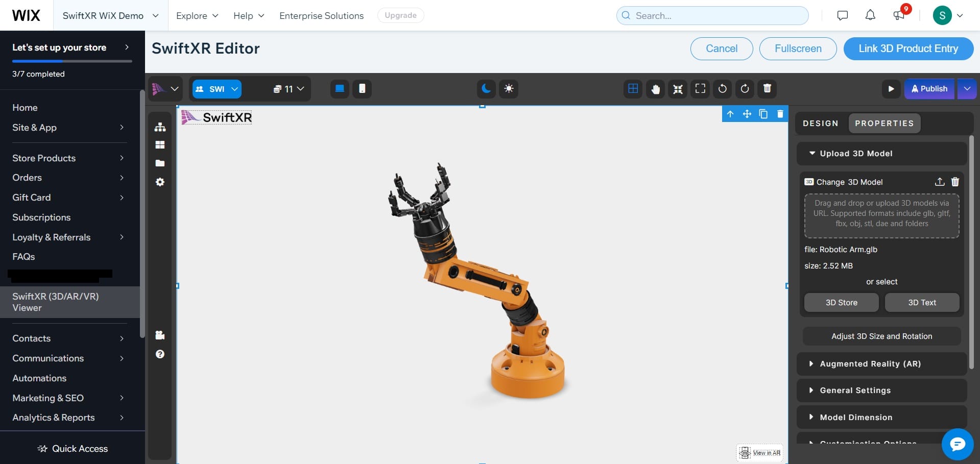This screenshot has height=464, width=980.
Task: Click the redo clockwise arrow icon
Action: pyautogui.click(x=745, y=89)
